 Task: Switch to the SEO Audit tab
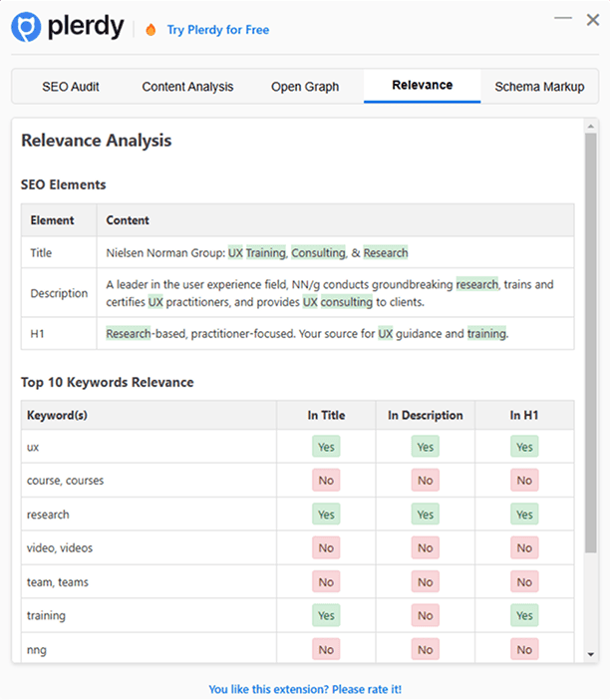(71, 87)
